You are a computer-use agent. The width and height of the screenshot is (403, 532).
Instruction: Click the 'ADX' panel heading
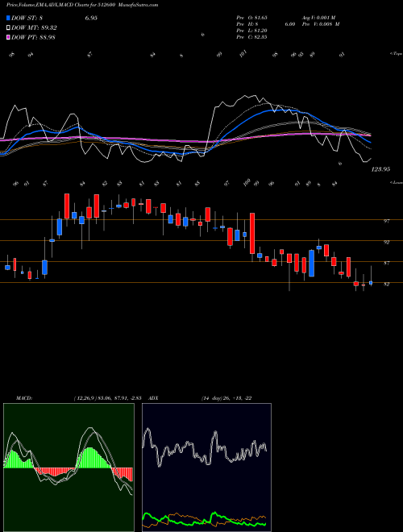click(153, 398)
